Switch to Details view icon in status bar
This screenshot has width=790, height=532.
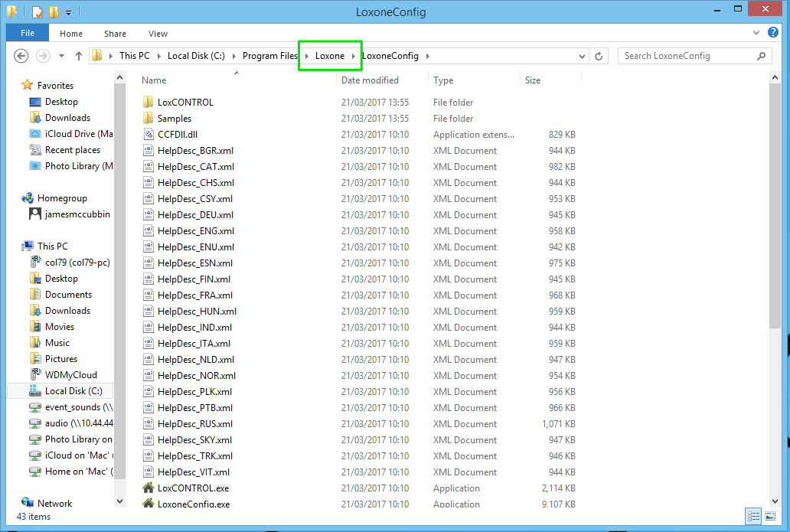pyautogui.click(x=754, y=516)
